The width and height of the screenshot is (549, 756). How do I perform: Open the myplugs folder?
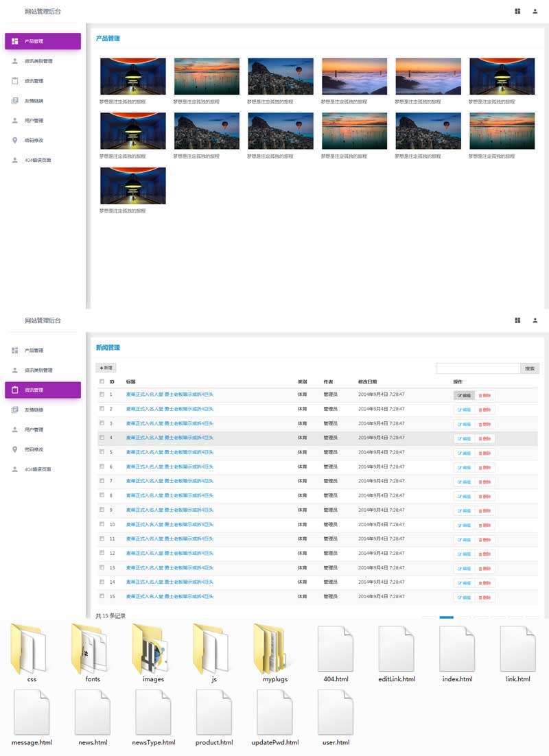[x=274, y=649]
